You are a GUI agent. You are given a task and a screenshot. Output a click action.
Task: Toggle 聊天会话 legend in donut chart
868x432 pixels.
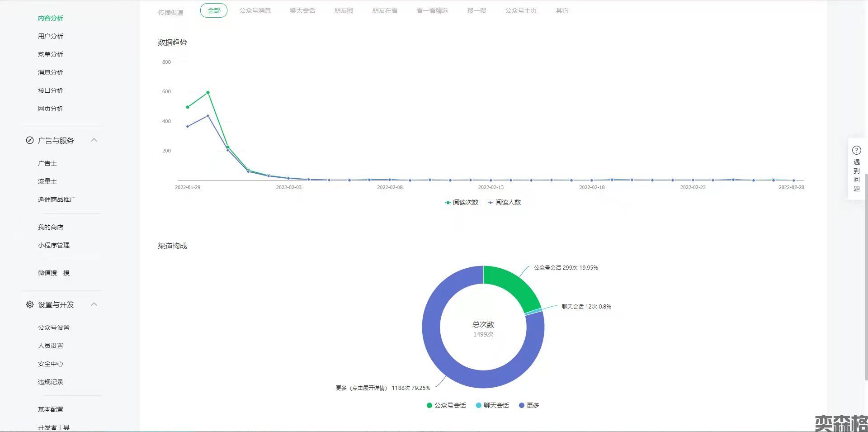492,405
